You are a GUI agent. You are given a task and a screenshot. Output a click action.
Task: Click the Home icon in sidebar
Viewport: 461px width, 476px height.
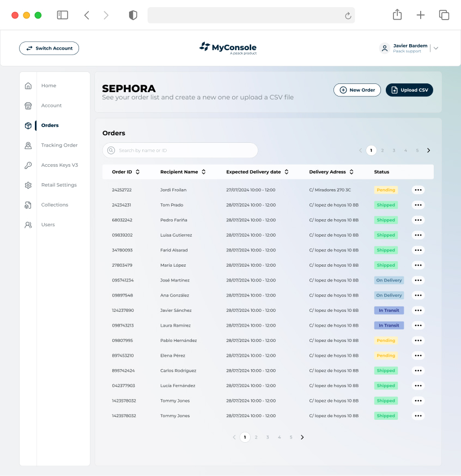point(28,86)
